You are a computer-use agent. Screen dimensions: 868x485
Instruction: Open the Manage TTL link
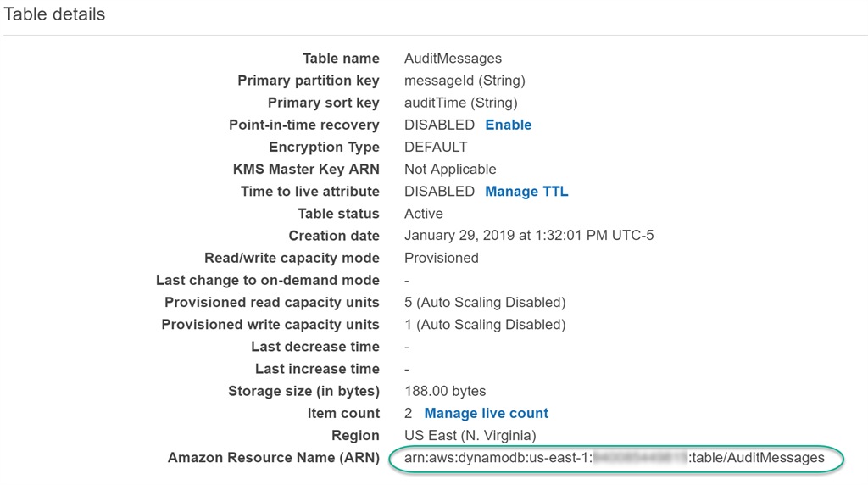point(526,192)
